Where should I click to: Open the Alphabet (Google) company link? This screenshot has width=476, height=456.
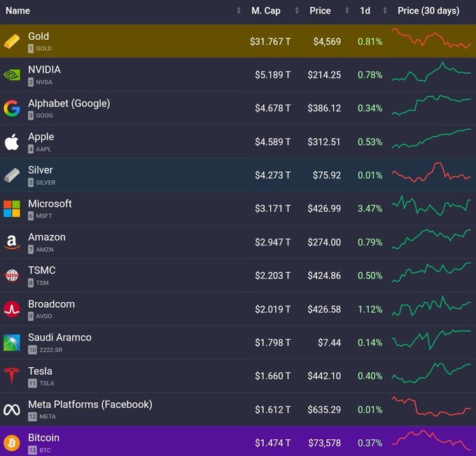pyautogui.click(x=69, y=104)
